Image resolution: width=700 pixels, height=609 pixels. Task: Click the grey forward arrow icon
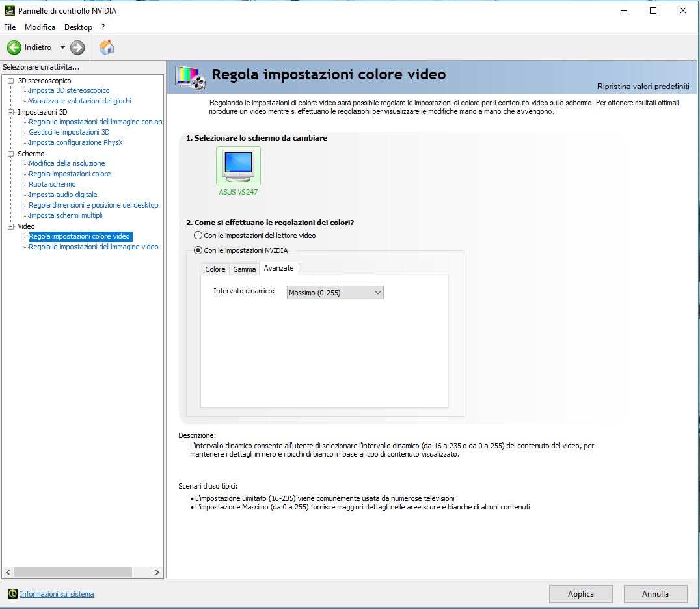[77, 47]
